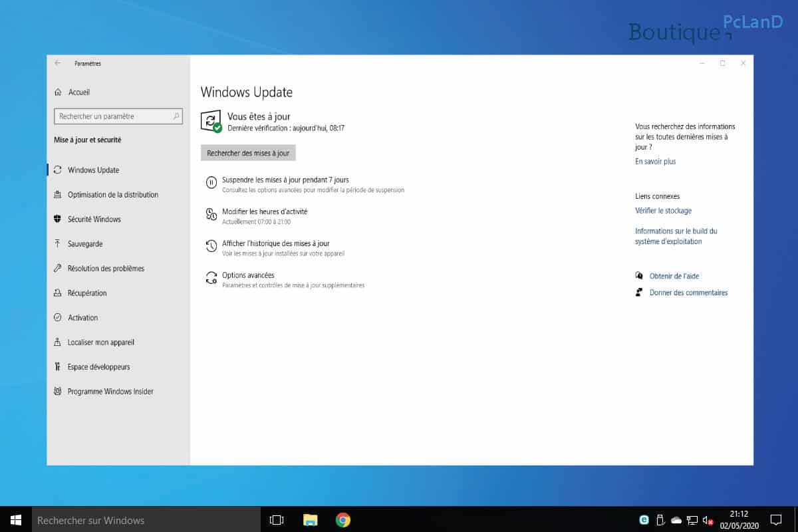Open the notification center icon
Screen dimensions: 798x532
[x=776, y=519]
